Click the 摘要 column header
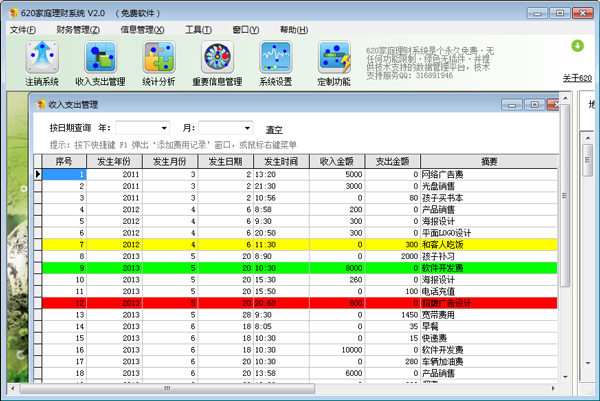Screen dimensions: 600x401 (489, 161)
